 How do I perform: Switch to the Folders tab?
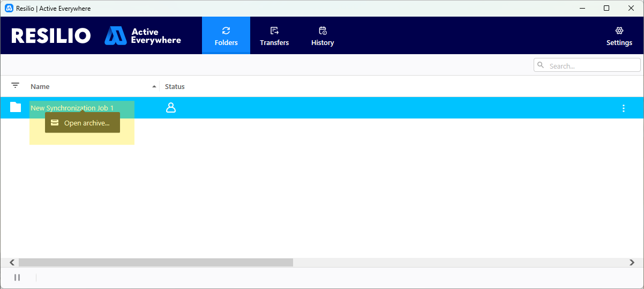[x=226, y=35]
